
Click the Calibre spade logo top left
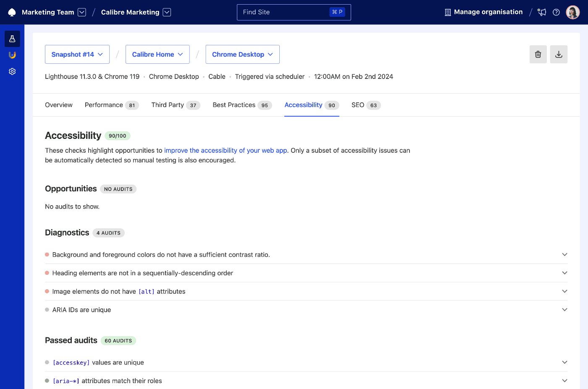(x=12, y=12)
